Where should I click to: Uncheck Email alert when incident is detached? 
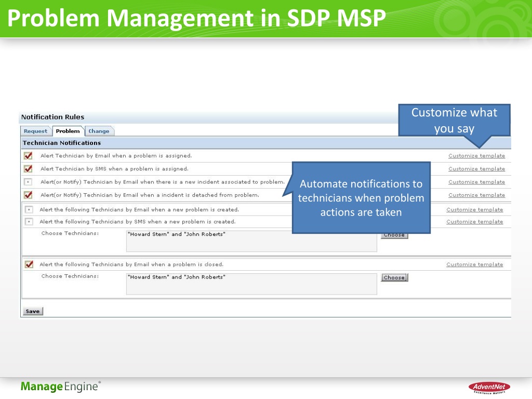[28, 195]
